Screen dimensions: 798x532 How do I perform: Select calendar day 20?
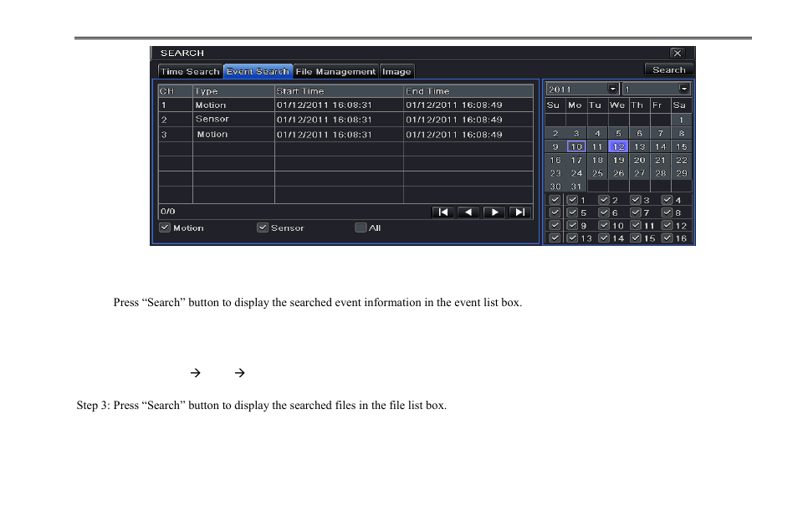click(639, 160)
